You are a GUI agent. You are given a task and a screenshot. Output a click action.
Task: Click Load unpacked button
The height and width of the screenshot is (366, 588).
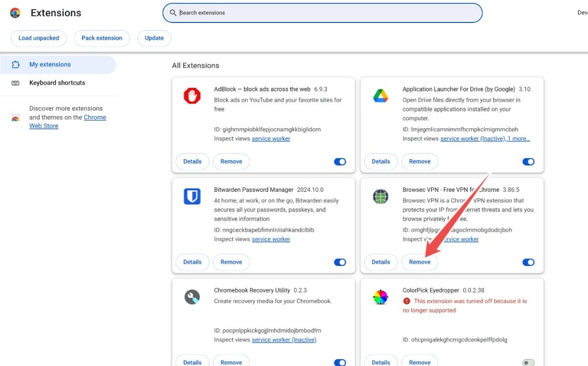tap(38, 38)
